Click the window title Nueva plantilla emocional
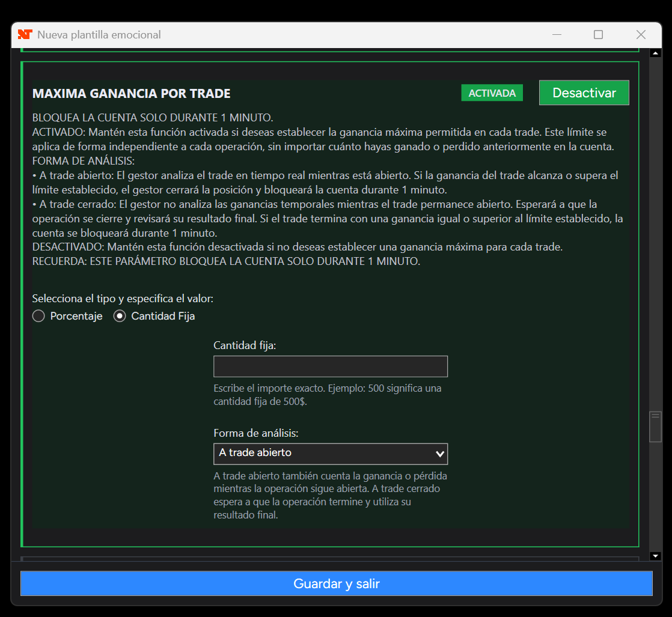This screenshot has width=672, height=617. point(99,35)
